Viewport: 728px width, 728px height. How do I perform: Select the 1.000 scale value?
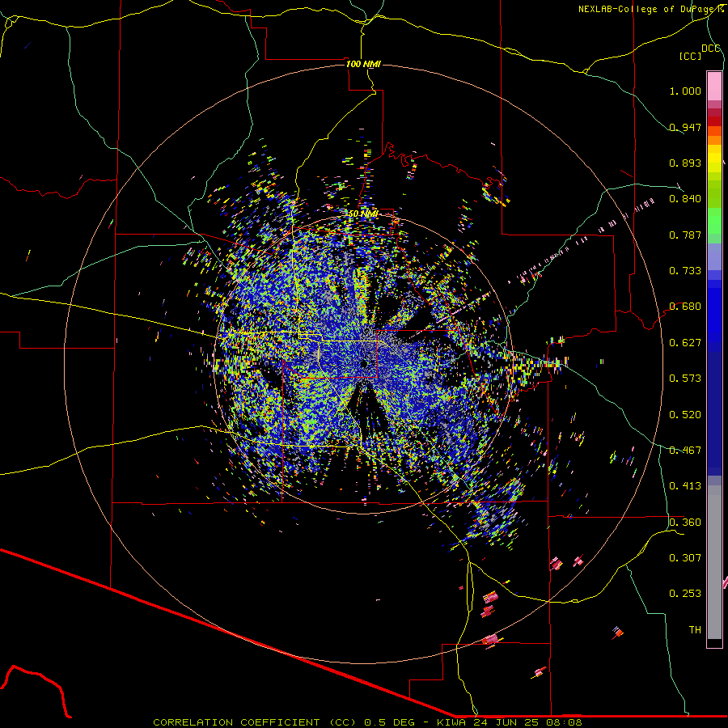click(x=685, y=91)
